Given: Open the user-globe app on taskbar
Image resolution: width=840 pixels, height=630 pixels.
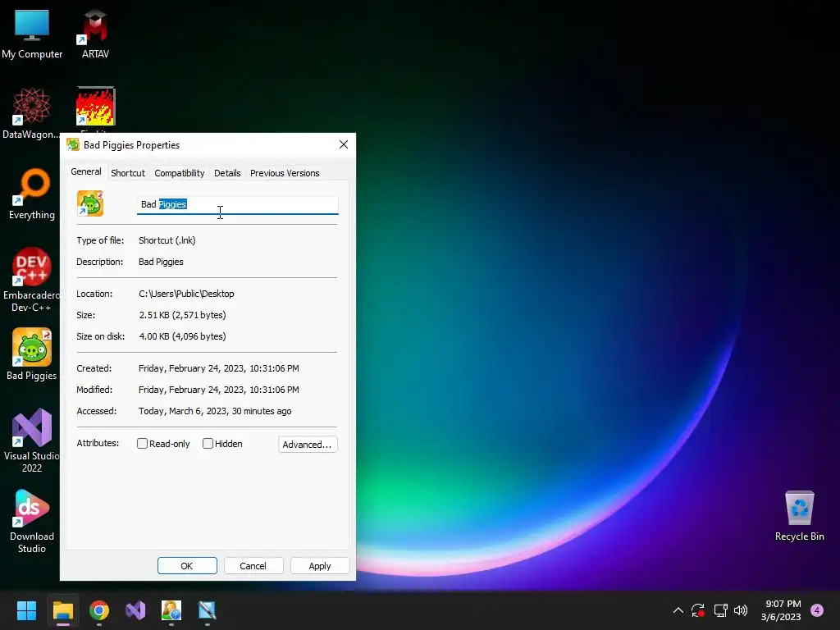Looking at the screenshot, I should 171,610.
